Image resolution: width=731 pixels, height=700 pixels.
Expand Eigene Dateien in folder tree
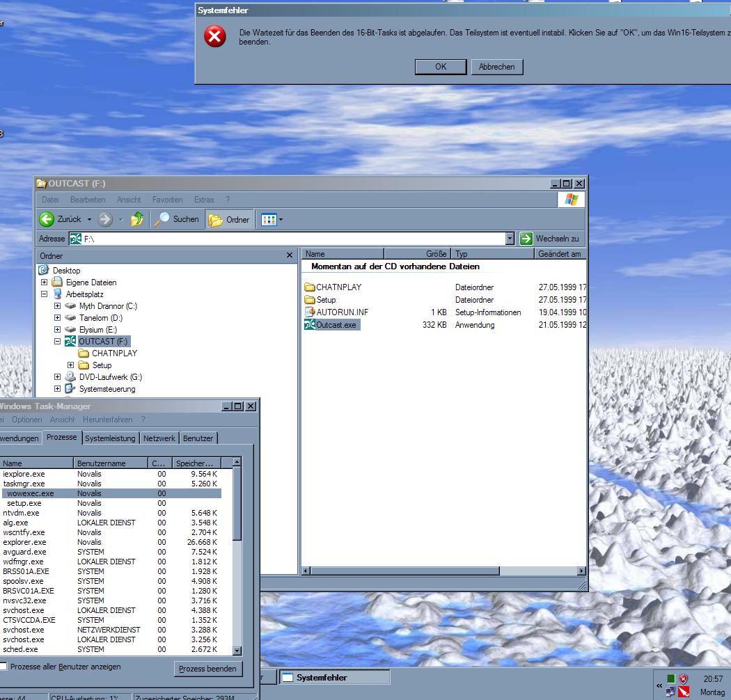(x=44, y=282)
